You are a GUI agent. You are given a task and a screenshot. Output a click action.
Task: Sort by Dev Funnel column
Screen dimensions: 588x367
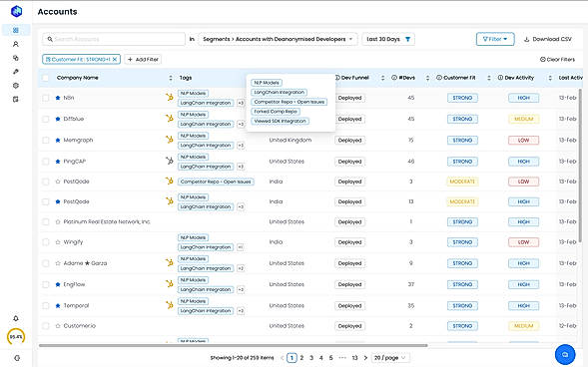tap(382, 78)
